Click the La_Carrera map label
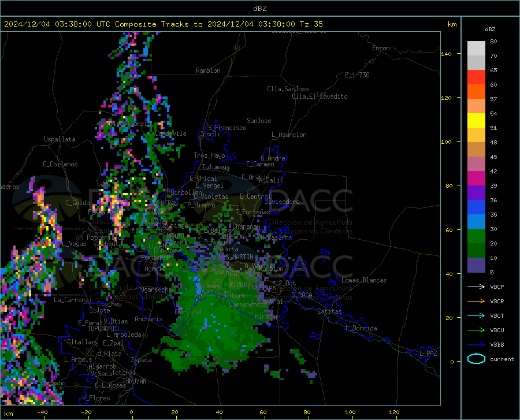 pyautogui.click(x=71, y=300)
